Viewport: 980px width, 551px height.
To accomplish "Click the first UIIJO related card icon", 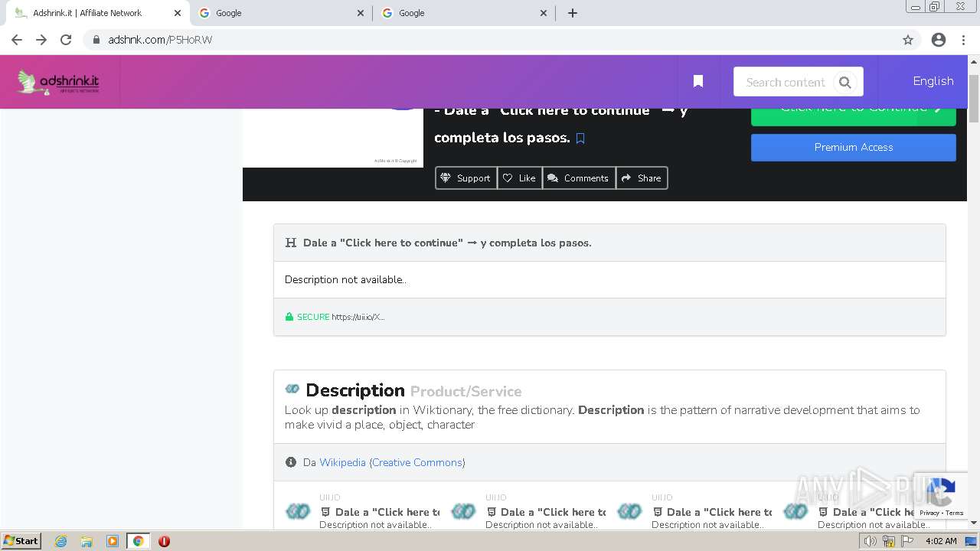I will pyautogui.click(x=298, y=511).
